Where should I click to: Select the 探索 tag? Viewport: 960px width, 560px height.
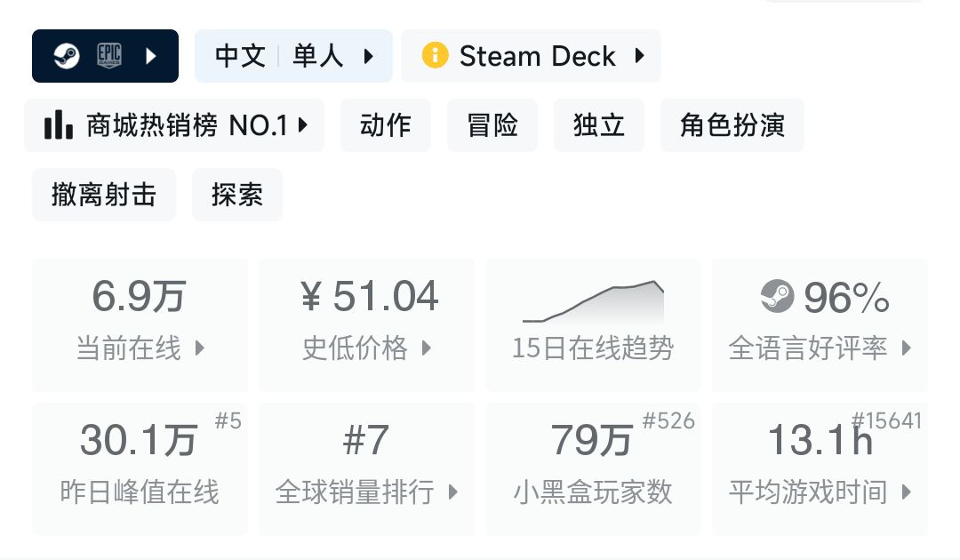click(x=237, y=195)
